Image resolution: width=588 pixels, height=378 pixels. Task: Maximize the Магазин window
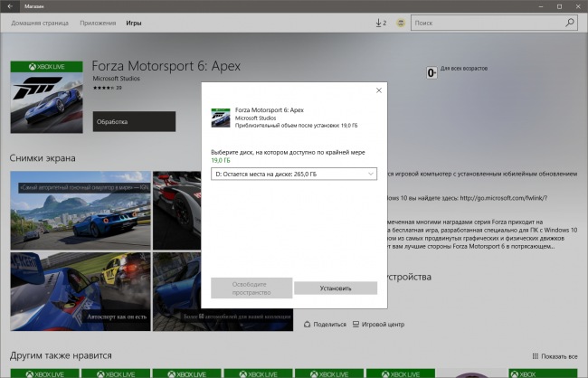point(559,6)
